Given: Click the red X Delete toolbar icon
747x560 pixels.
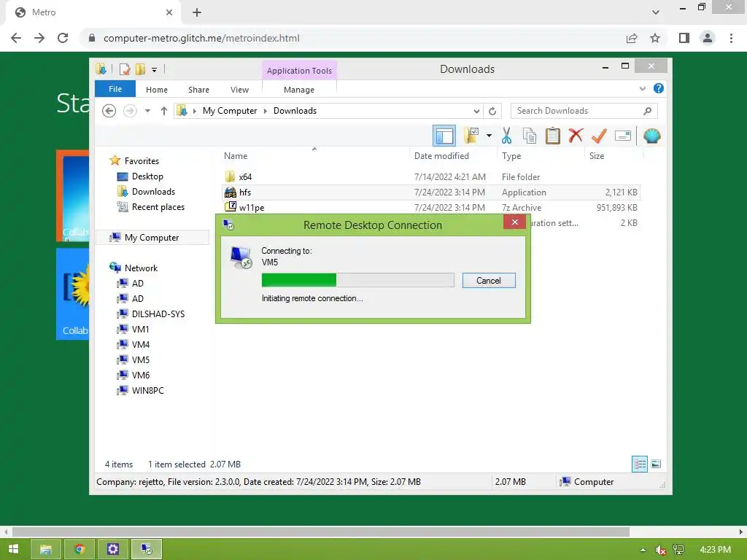Looking at the screenshot, I should (576, 135).
